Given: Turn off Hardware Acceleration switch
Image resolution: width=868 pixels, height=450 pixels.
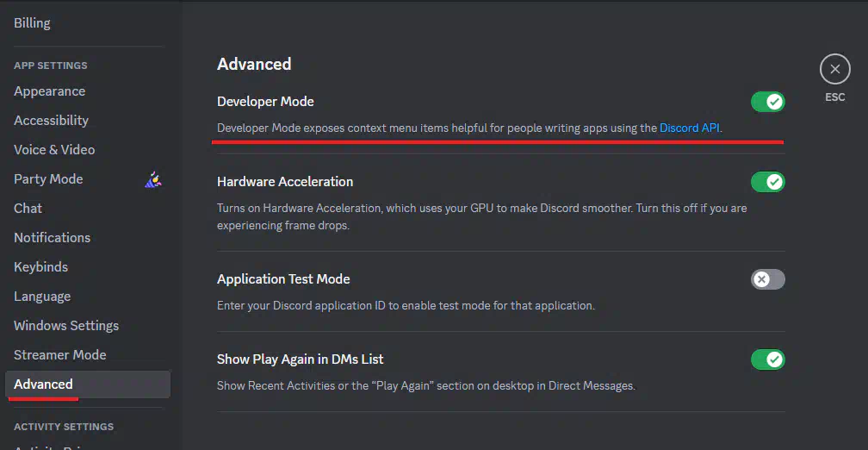Looking at the screenshot, I should point(768,182).
